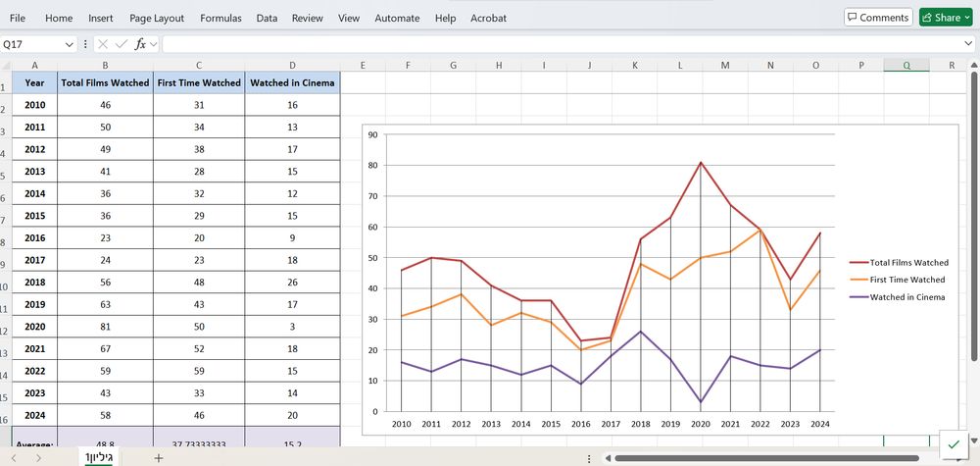
Task: Click the 'Watched in Cinema' header cell
Action: click(x=292, y=82)
